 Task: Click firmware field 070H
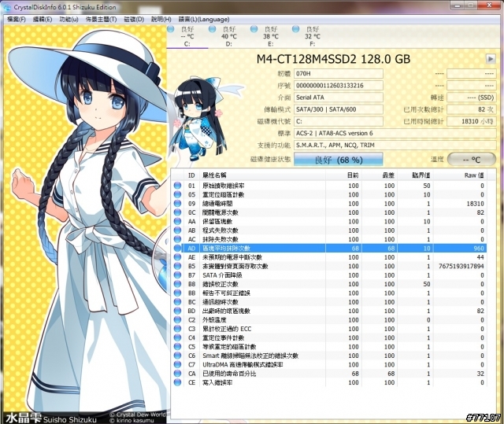tap(339, 73)
